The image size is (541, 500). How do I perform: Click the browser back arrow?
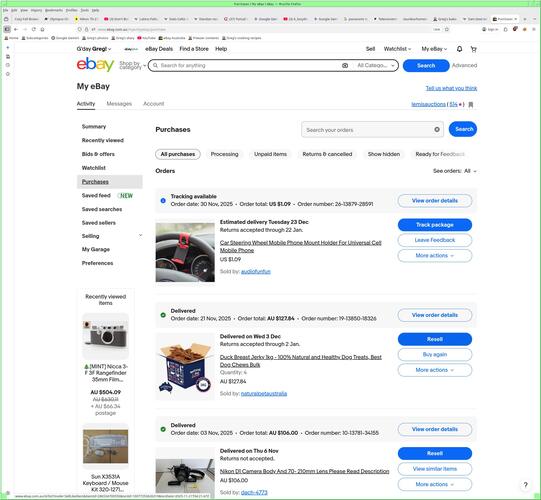pos(16,29)
